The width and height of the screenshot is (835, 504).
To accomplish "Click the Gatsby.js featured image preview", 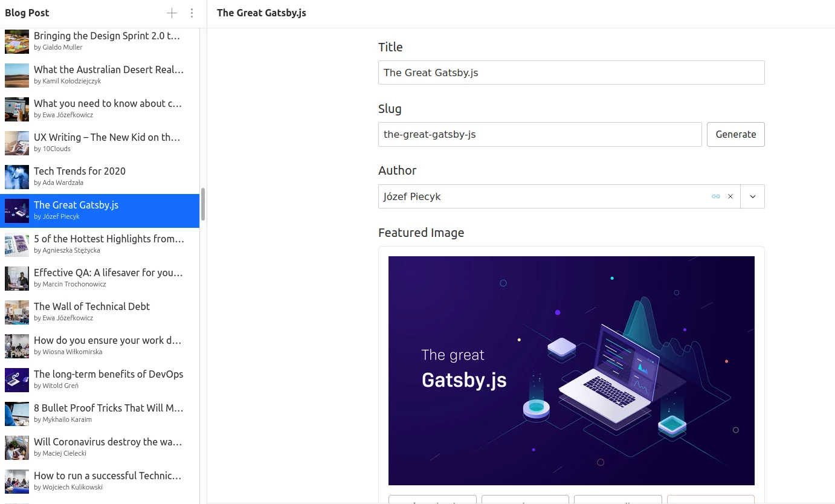I will point(571,370).
